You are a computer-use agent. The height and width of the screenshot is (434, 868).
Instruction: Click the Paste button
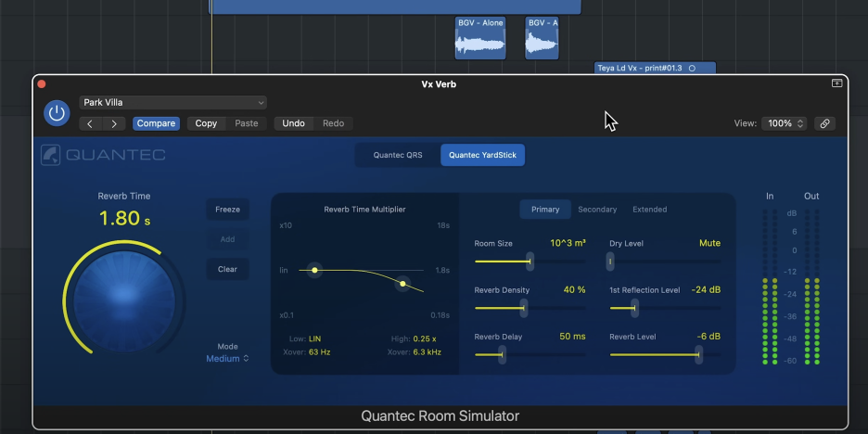tap(247, 123)
